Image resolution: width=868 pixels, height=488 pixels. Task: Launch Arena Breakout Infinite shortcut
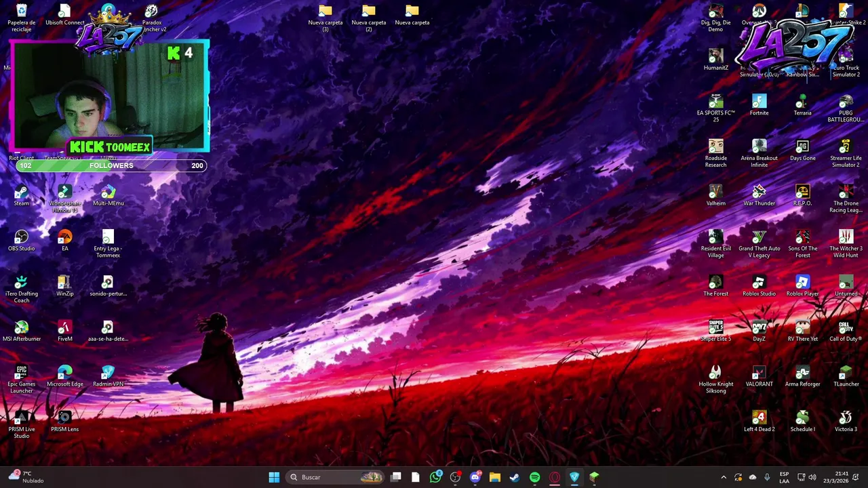click(x=759, y=153)
